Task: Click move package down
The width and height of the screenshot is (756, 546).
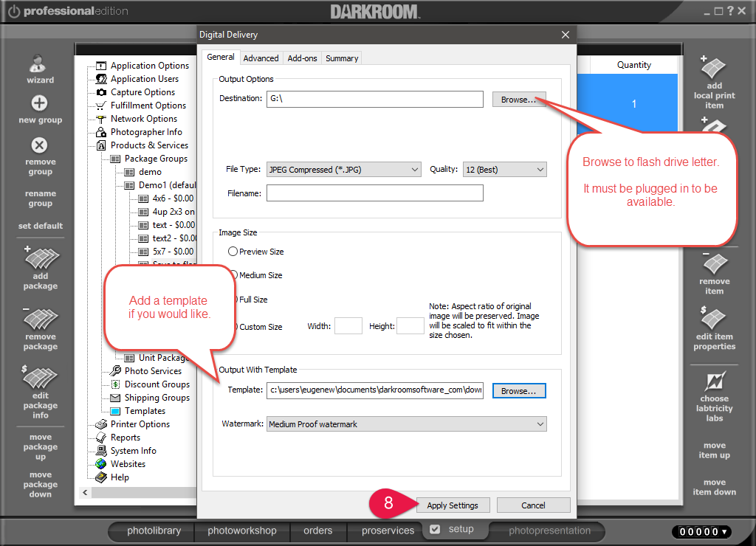Action: pos(41,484)
